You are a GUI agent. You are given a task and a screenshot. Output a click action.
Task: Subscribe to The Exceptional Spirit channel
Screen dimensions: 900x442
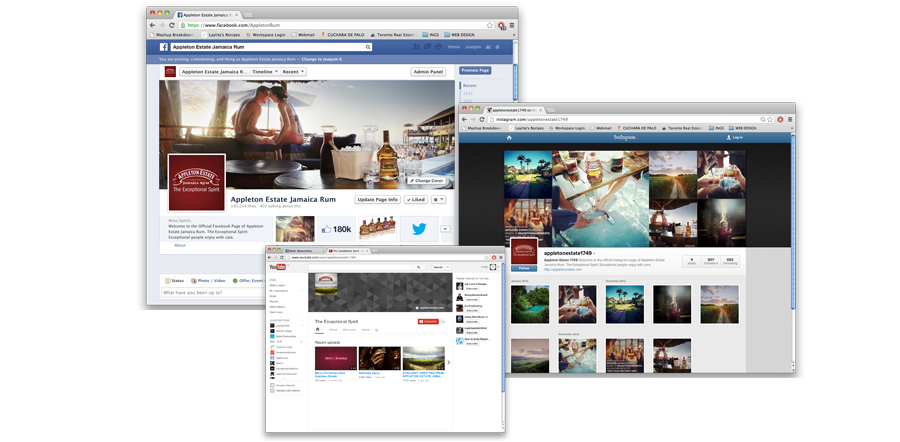430,321
